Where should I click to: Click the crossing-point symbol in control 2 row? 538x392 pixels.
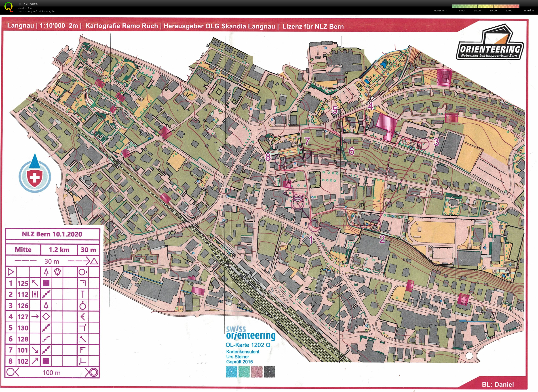[x=35, y=295]
